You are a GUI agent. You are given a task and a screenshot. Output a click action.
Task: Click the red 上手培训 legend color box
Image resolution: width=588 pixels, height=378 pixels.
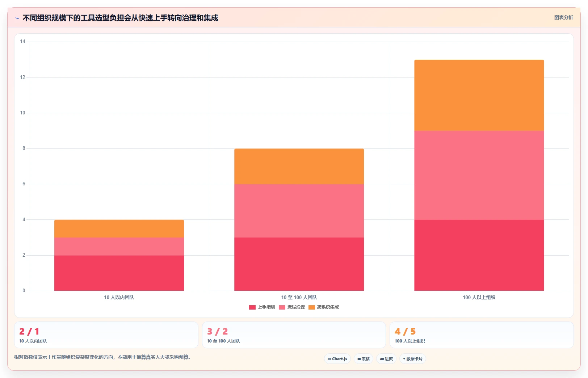(x=252, y=307)
